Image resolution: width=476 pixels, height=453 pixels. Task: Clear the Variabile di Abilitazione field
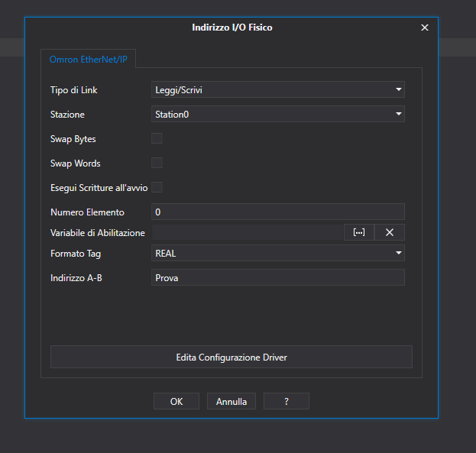pos(390,232)
